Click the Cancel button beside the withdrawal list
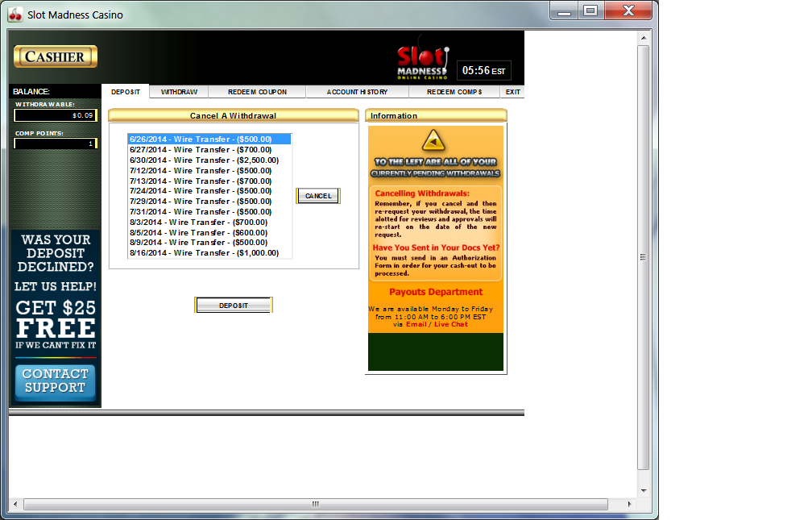812x520 pixels. [318, 196]
